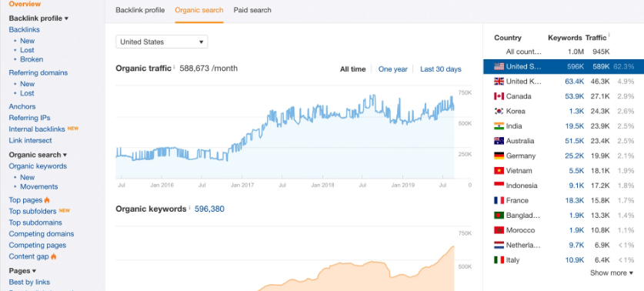Click the Organic keywords info icon
The image size is (644, 291).
click(189, 208)
